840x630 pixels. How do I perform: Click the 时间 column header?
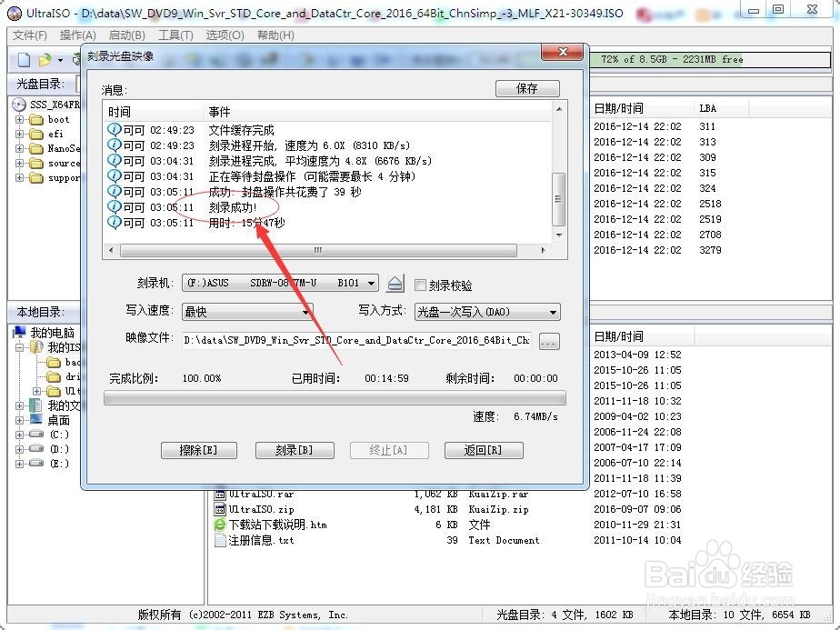tap(153, 112)
